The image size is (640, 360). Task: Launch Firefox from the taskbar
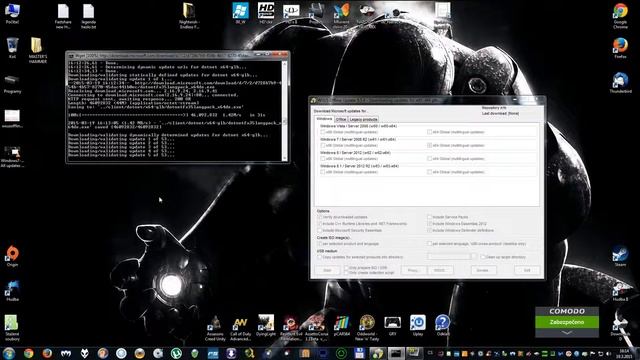[47, 353]
